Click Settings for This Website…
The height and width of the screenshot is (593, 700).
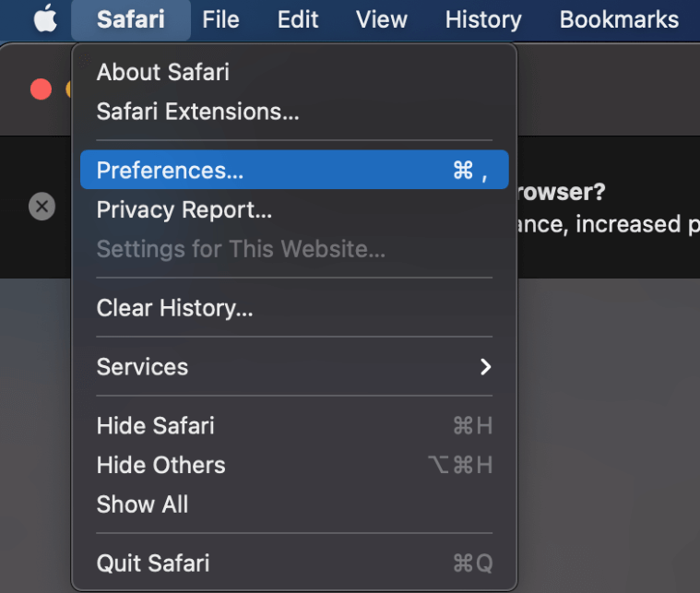pyautogui.click(x=241, y=249)
